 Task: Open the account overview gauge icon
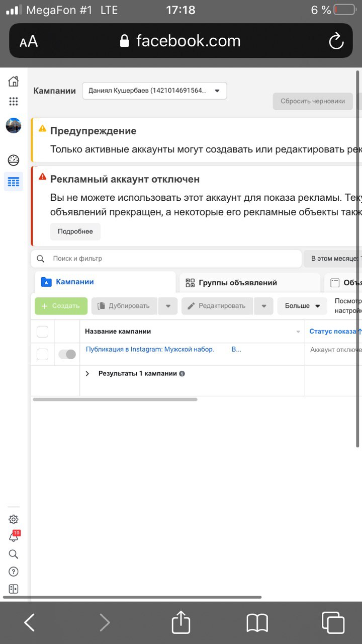[14, 160]
